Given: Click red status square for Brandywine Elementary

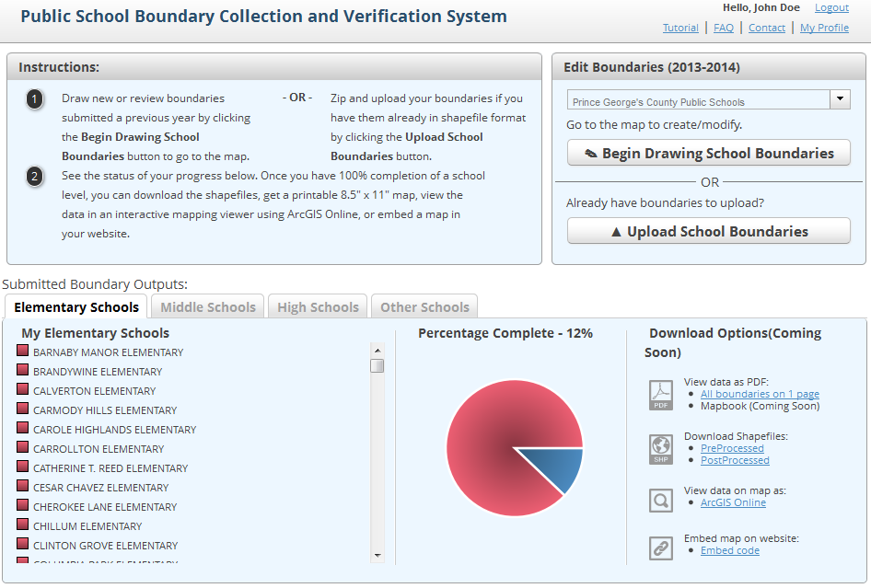Looking at the screenshot, I should tap(22, 370).
